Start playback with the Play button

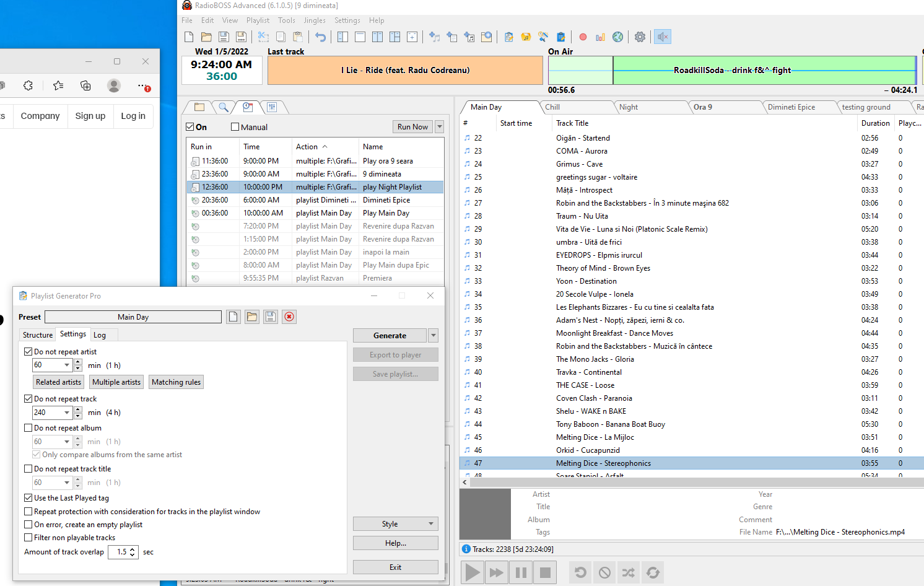tap(472, 572)
